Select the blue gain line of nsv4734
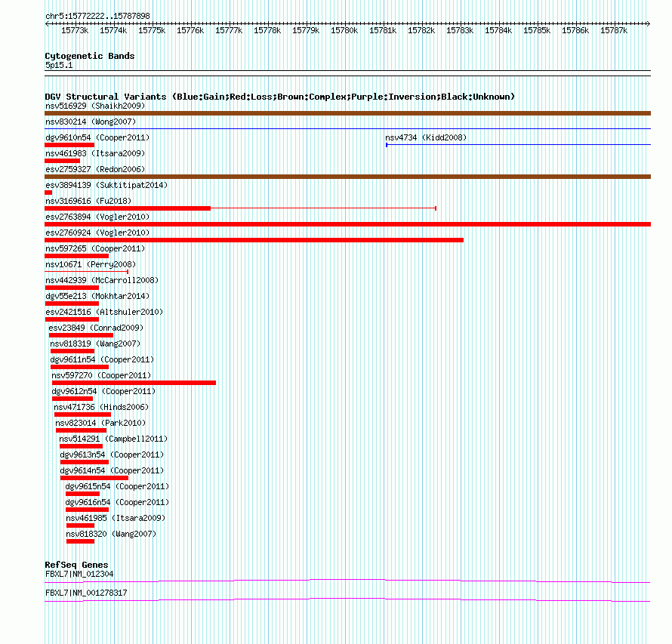The height and width of the screenshot is (644, 672). click(518, 145)
